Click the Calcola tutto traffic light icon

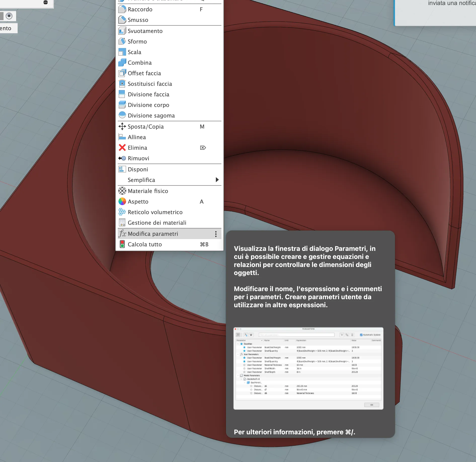coord(122,244)
